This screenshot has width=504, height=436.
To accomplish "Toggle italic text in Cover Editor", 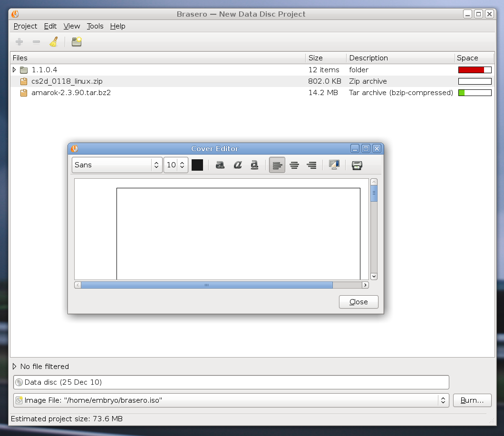I will (238, 165).
